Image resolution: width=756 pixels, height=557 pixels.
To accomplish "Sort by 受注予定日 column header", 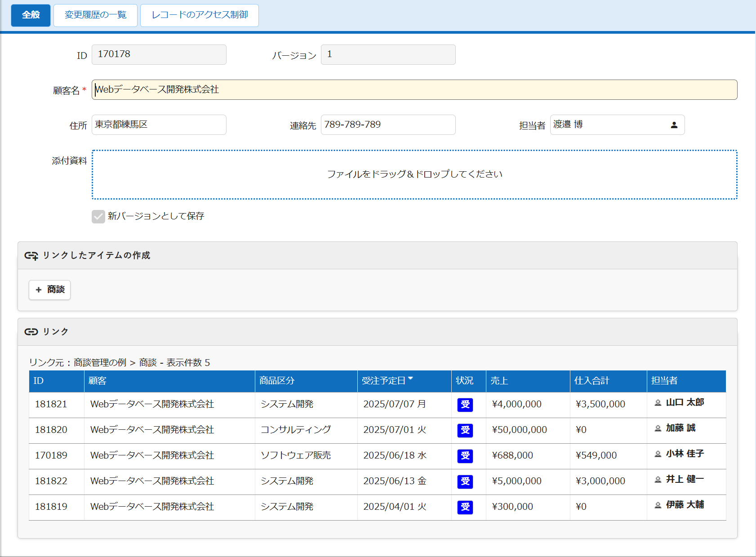I will [x=404, y=381].
